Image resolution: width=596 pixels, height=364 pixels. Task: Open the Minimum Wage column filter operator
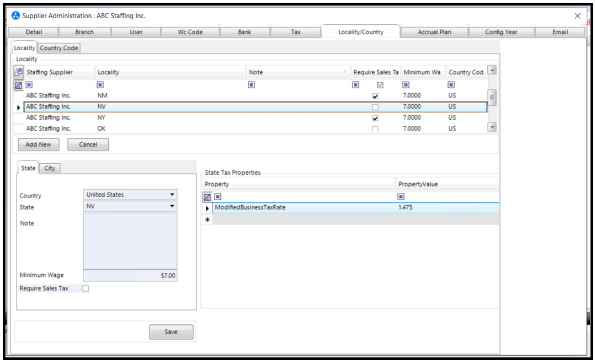tap(406, 85)
